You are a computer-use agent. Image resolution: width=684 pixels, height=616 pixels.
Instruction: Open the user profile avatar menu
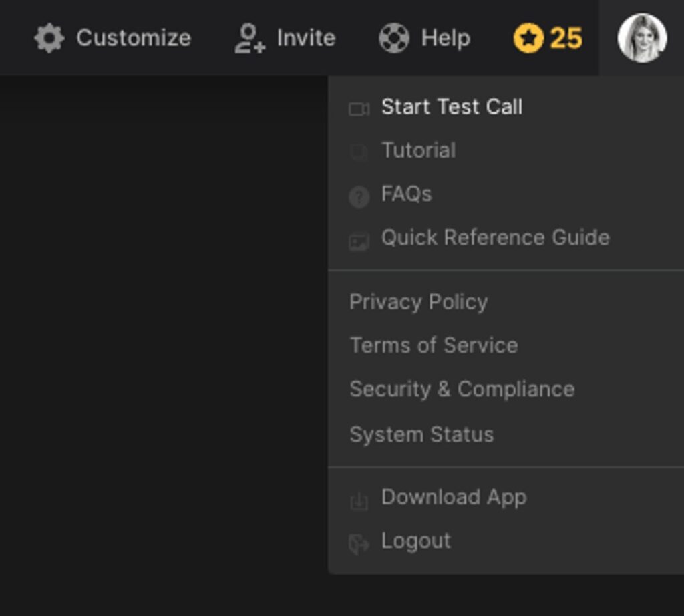(x=641, y=38)
